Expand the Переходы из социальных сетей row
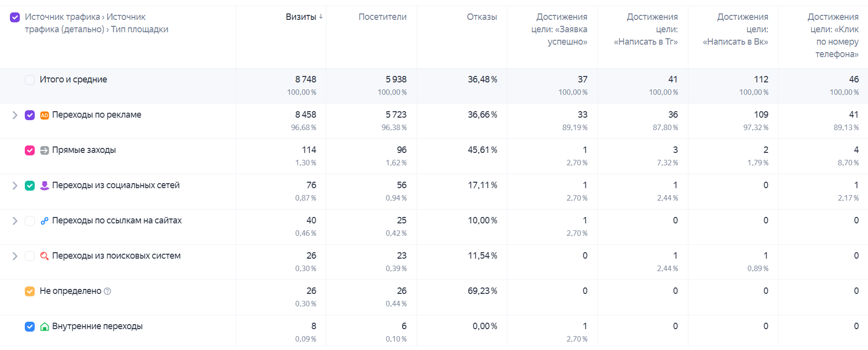 point(15,186)
